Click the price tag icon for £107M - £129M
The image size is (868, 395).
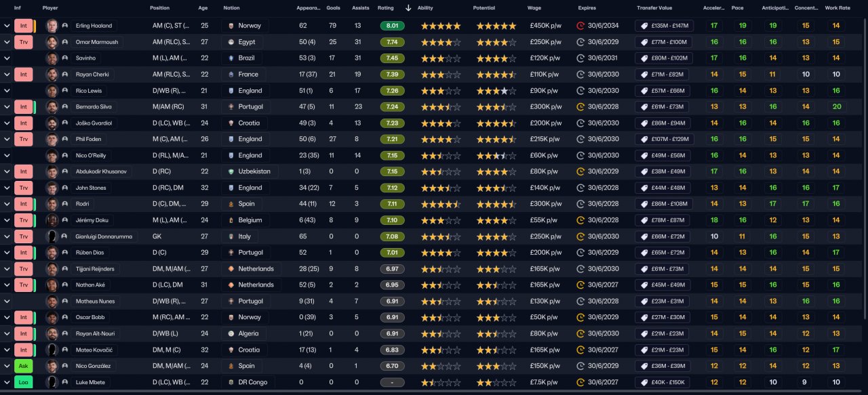[644, 139]
